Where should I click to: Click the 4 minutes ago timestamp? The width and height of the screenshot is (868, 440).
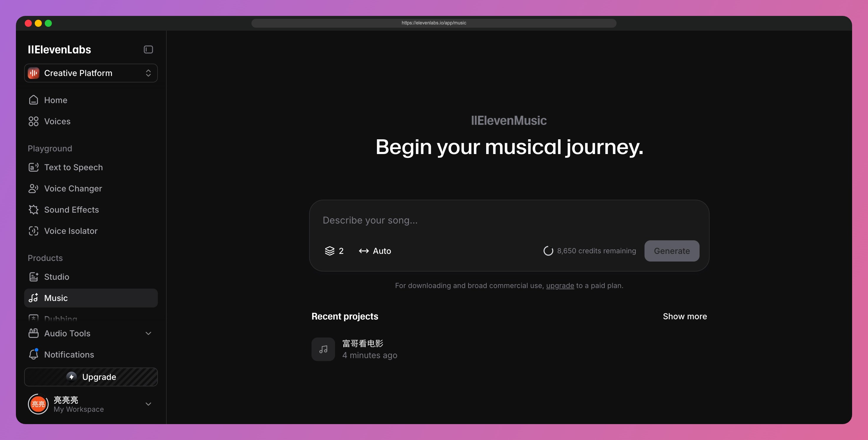(x=370, y=355)
